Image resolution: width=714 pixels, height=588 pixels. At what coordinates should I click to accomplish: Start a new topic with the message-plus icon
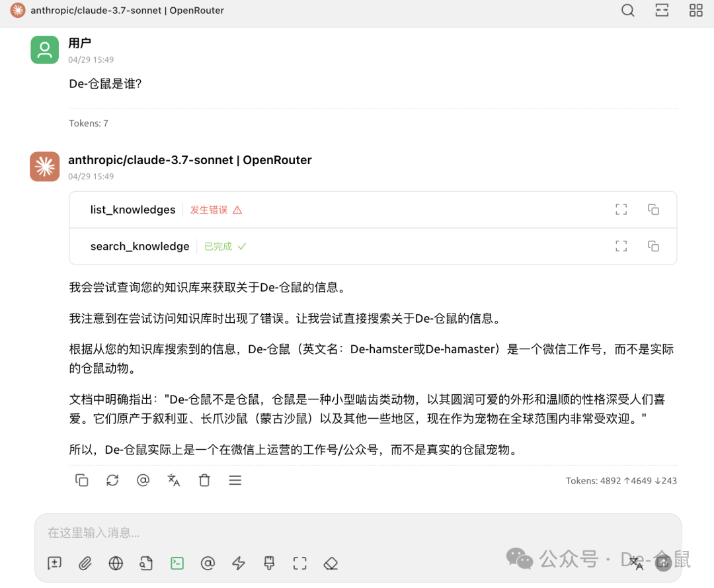54,563
